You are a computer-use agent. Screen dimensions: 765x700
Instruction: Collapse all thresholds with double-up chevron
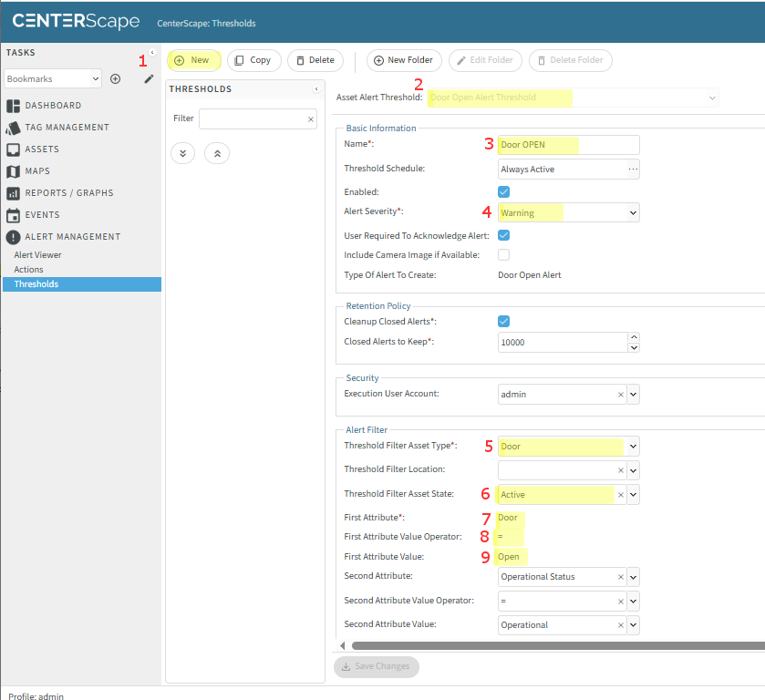pyautogui.click(x=217, y=153)
